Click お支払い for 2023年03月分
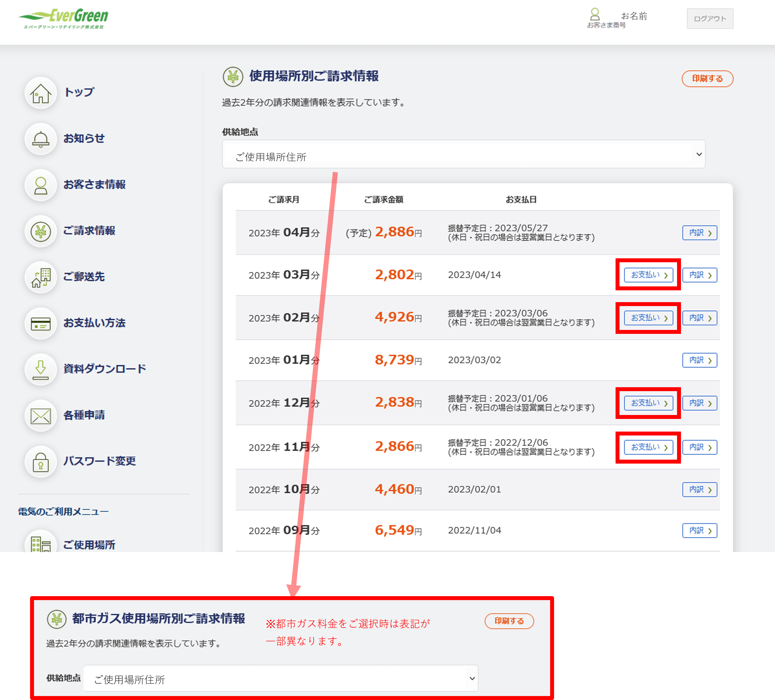 pos(648,275)
